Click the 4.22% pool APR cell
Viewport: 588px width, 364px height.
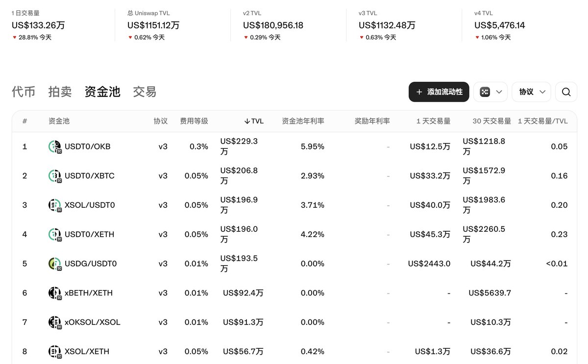click(x=313, y=235)
